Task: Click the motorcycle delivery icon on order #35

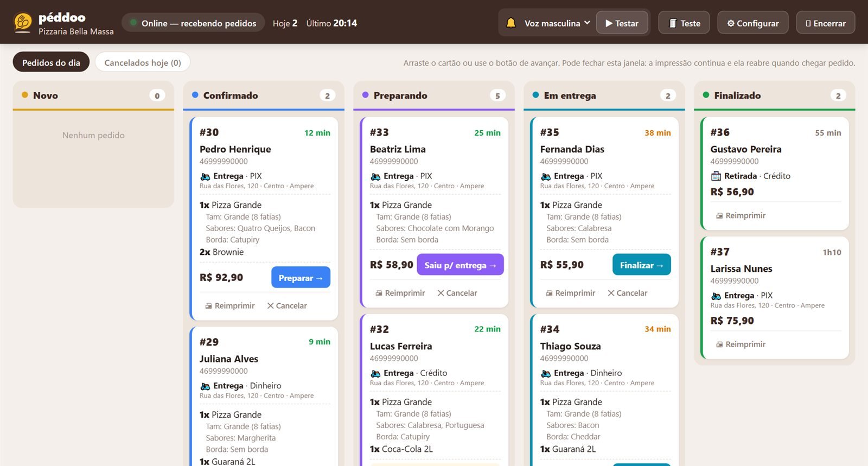Action: [546, 176]
